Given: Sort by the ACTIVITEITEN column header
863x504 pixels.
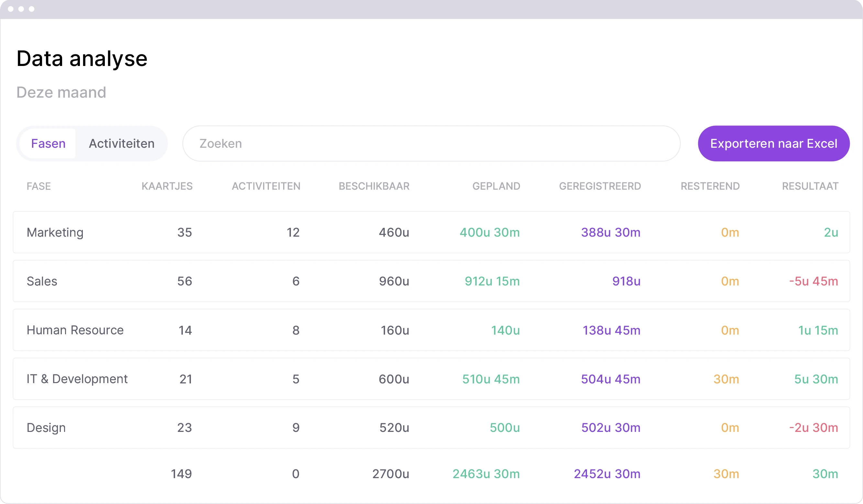Looking at the screenshot, I should click(266, 186).
